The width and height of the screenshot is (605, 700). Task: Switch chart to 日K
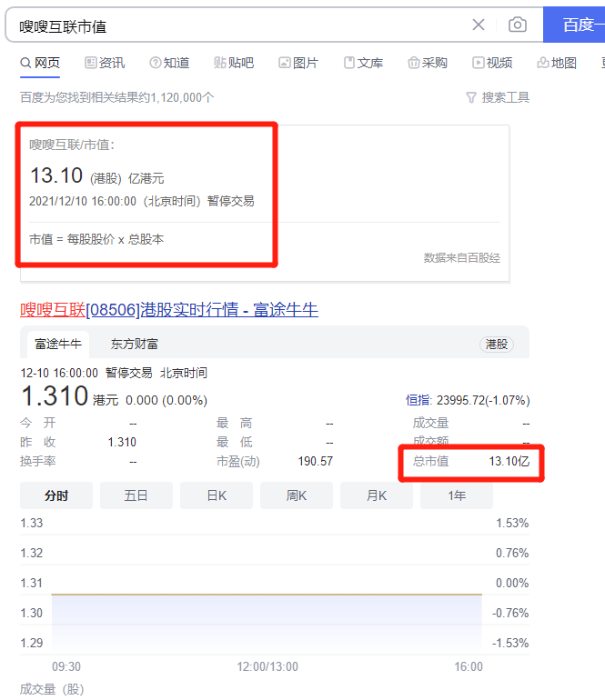217,495
